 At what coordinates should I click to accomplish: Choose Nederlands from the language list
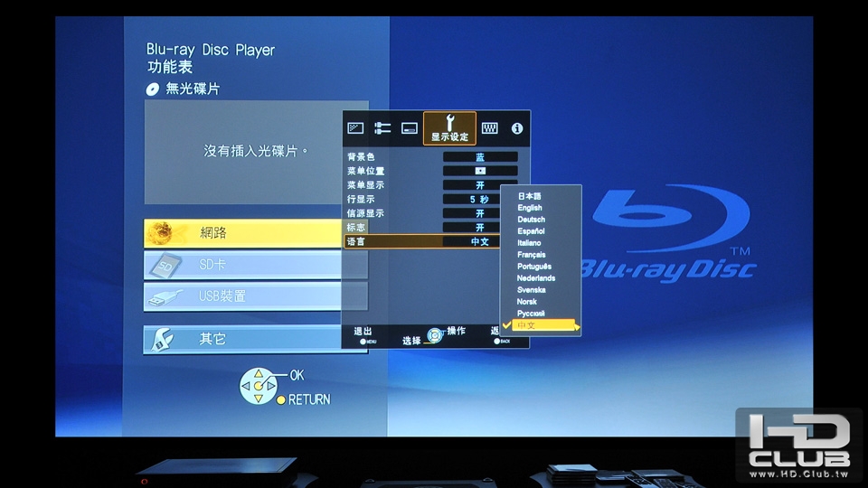pyautogui.click(x=536, y=278)
